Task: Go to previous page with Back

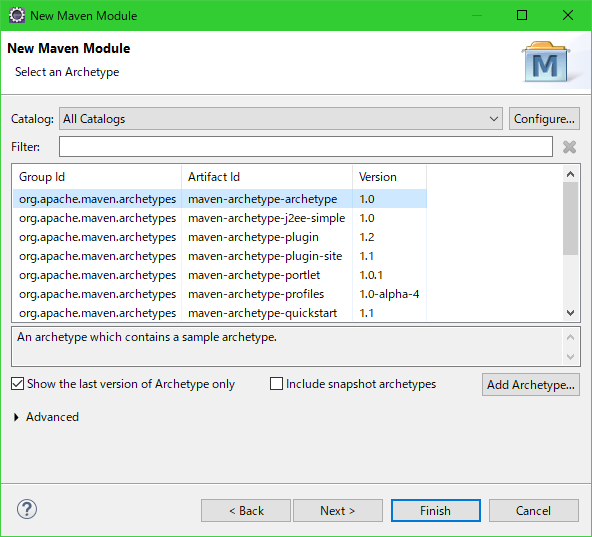Action: 246,511
